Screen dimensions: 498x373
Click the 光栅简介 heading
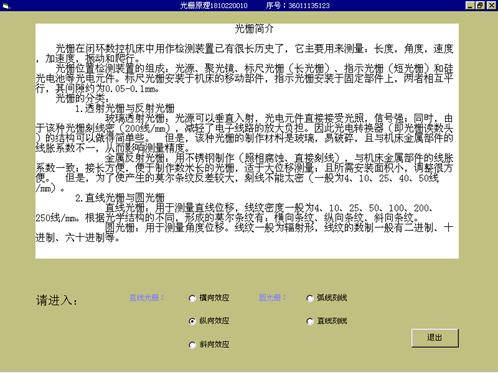[254, 29]
